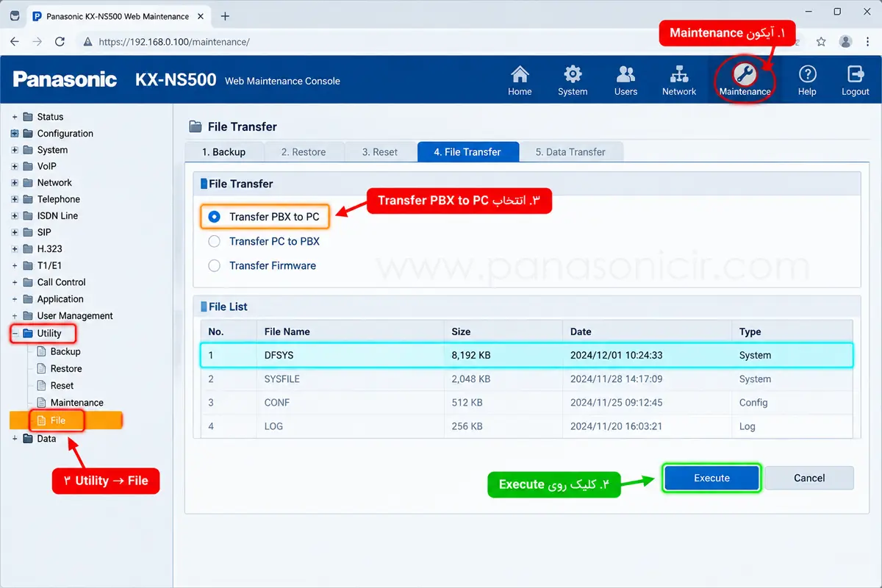Click date 2024/11/25 09:12:45 cell

pos(617,403)
